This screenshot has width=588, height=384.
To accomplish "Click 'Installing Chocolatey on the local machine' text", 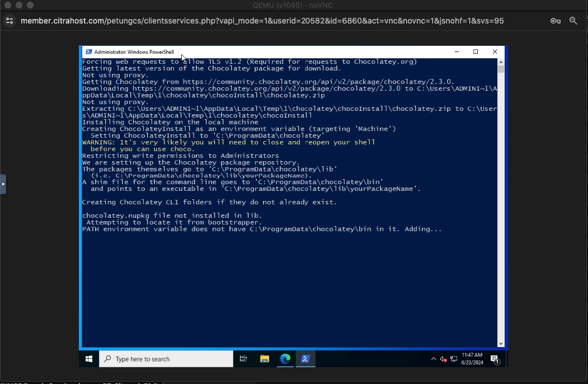I will (170, 122).
